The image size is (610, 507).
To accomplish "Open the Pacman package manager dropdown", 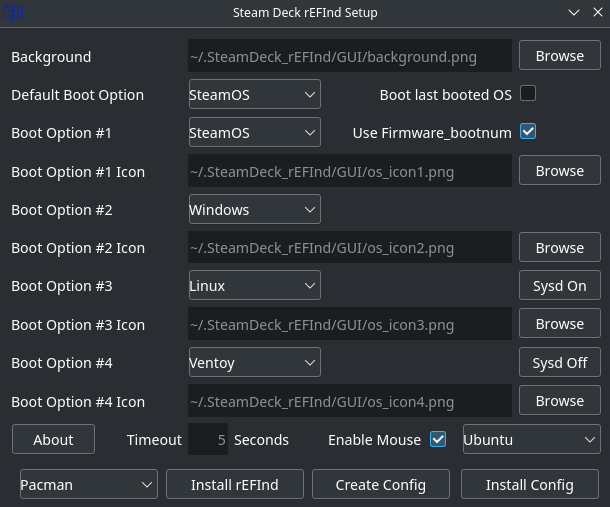I will pyautogui.click(x=88, y=485).
